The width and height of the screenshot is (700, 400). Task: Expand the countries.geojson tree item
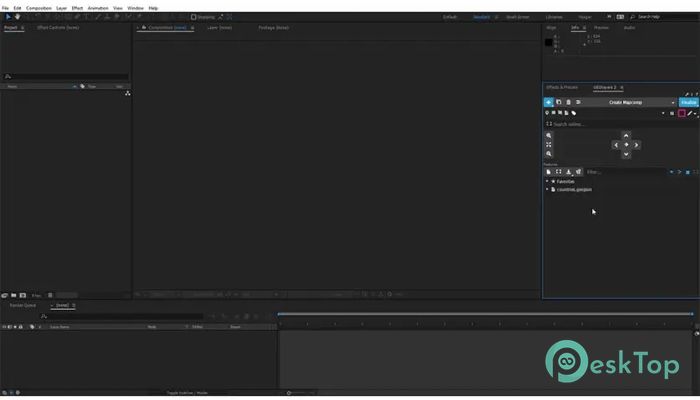point(547,190)
